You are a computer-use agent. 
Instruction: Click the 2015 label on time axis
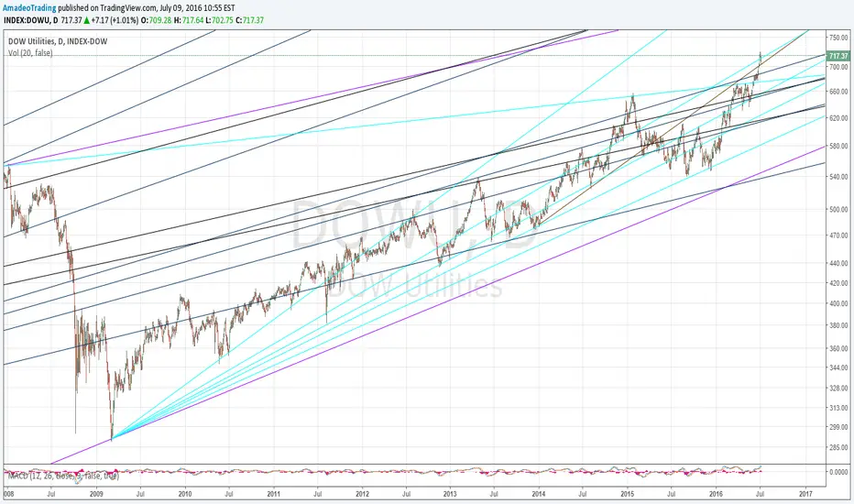[x=628, y=494]
